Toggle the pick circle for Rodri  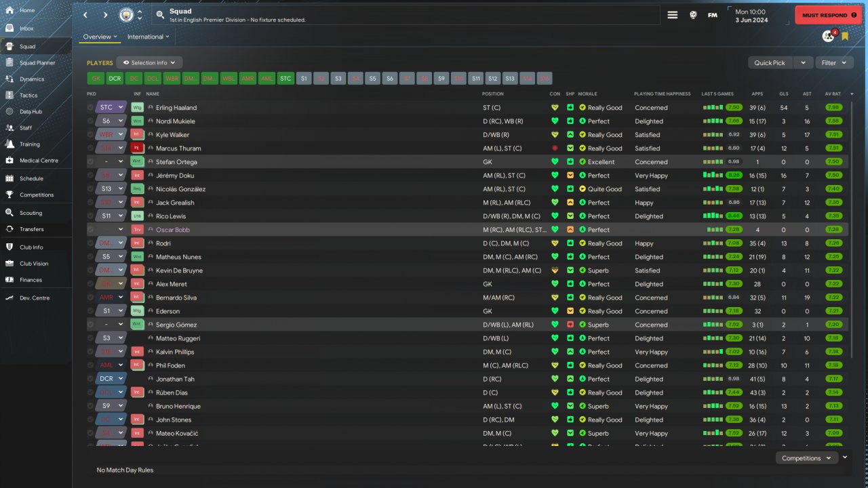click(x=90, y=243)
